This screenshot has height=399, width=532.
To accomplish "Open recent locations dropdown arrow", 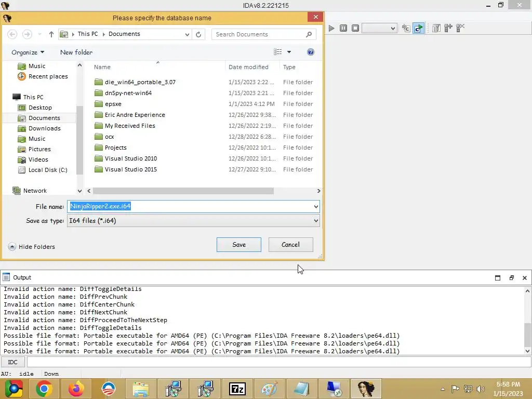I will coord(39,34).
